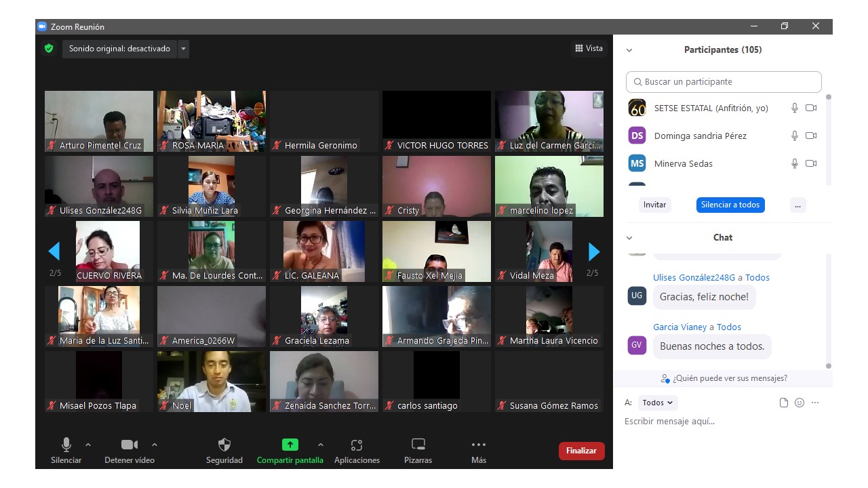Focus the Buscar un participante field
Screen dimensions: 868x488
[x=724, y=82]
